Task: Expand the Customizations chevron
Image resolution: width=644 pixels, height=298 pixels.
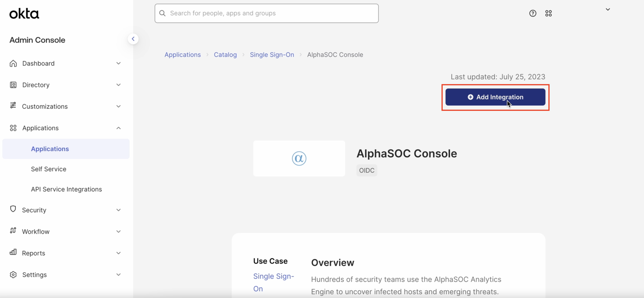Action: (x=119, y=106)
